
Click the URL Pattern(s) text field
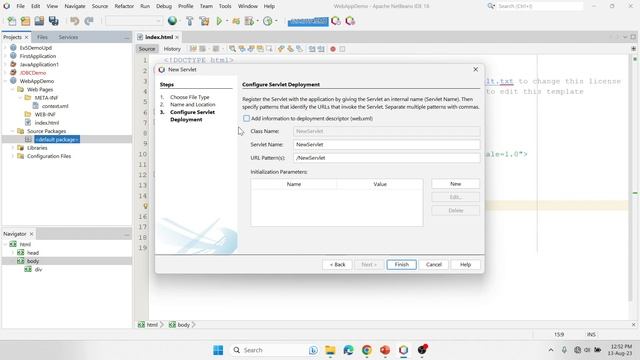[x=387, y=158]
